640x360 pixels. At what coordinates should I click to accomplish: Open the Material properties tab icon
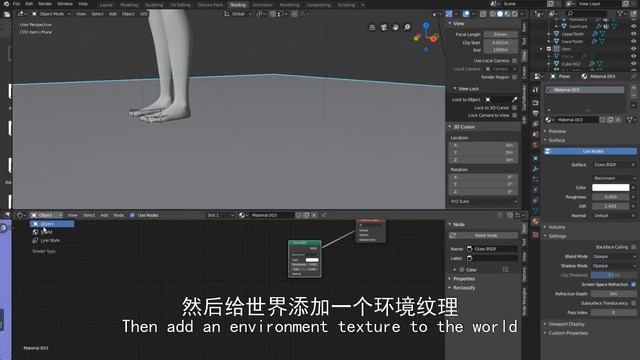click(x=536, y=221)
